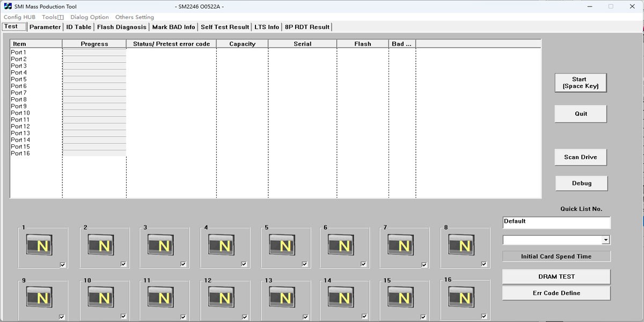Switch to the Self Test Result tab
644x322 pixels.
click(225, 27)
